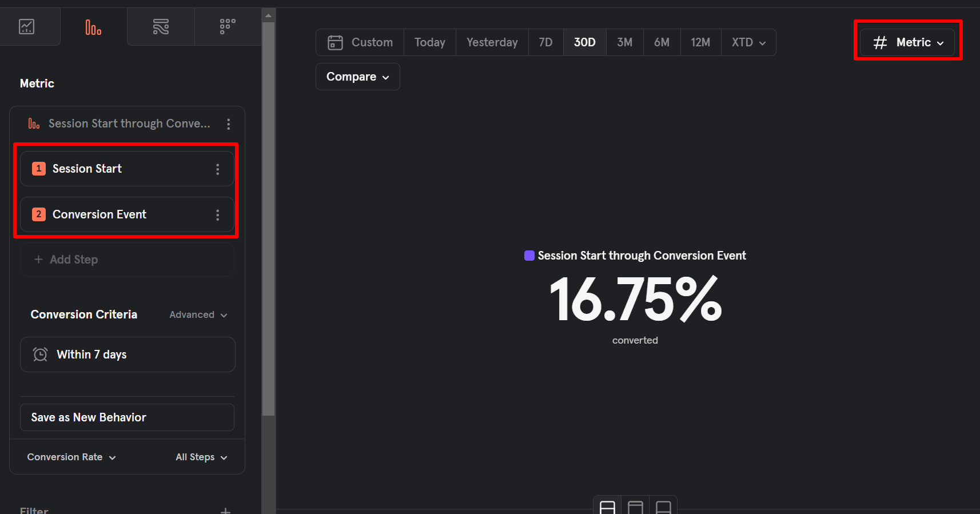Expand the XTD range dropdown

749,42
